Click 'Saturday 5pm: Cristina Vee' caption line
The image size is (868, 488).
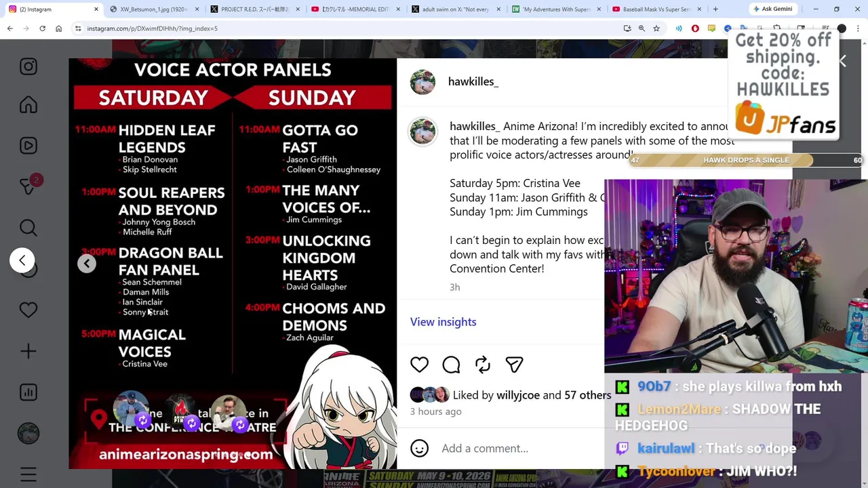[x=515, y=183]
